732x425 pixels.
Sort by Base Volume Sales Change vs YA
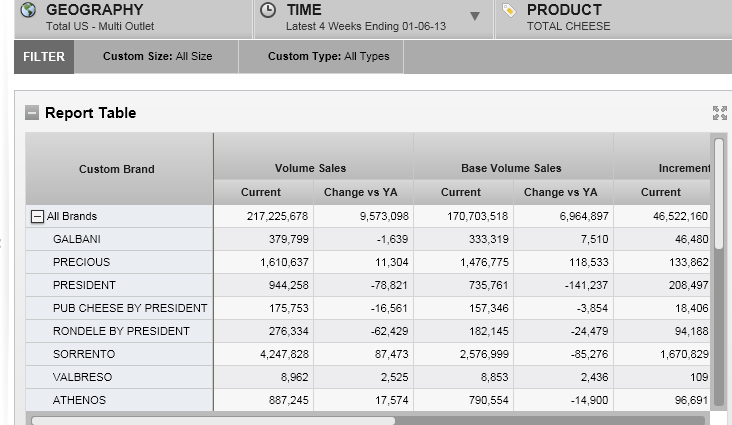[x=560, y=192]
